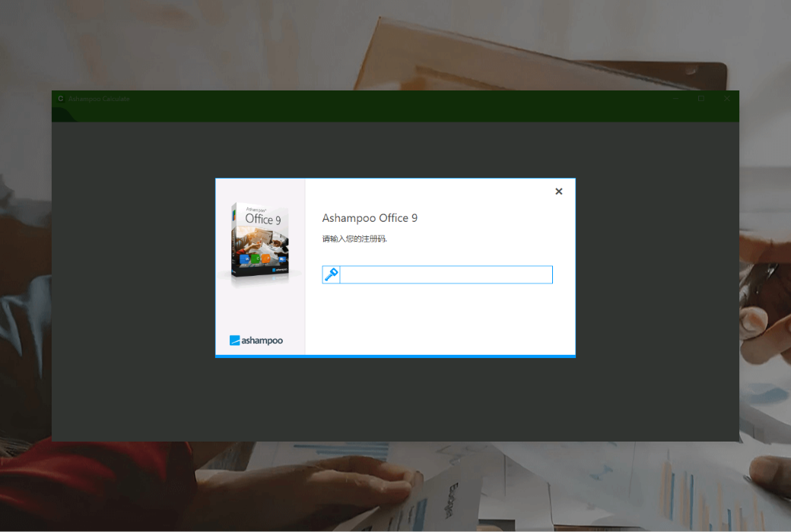Screen dimensions: 791x532
Task: Click the Ashampoo Calculate app icon in title bar
Action: point(61,98)
